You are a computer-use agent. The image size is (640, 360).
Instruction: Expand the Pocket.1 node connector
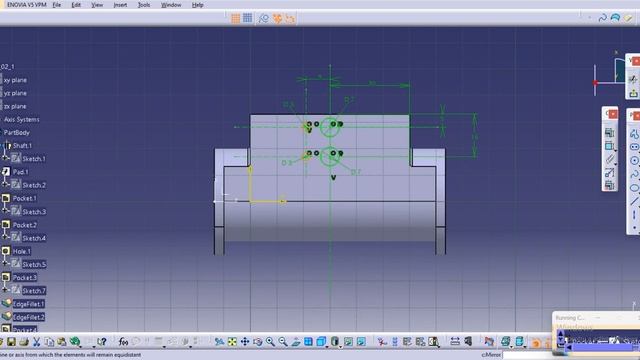pyautogui.click(x=5, y=211)
